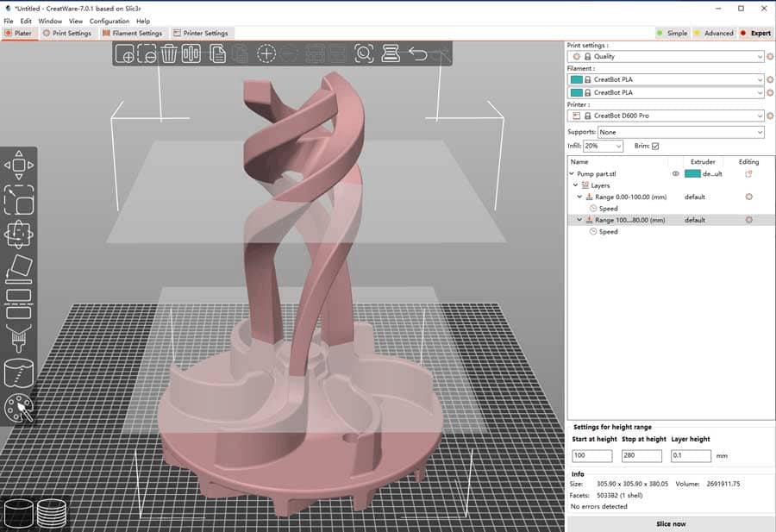Image resolution: width=776 pixels, height=532 pixels.
Task: Click the Delete all trash icon
Action: [x=169, y=53]
